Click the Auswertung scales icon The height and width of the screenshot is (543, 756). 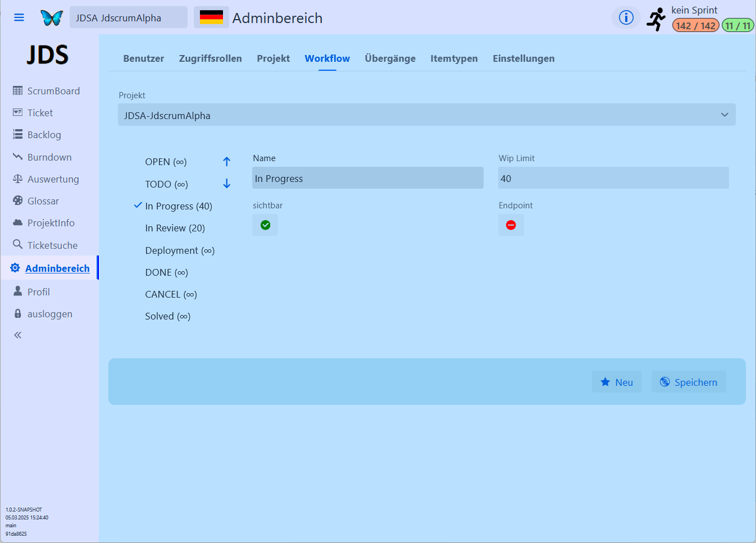pyautogui.click(x=18, y=179)
